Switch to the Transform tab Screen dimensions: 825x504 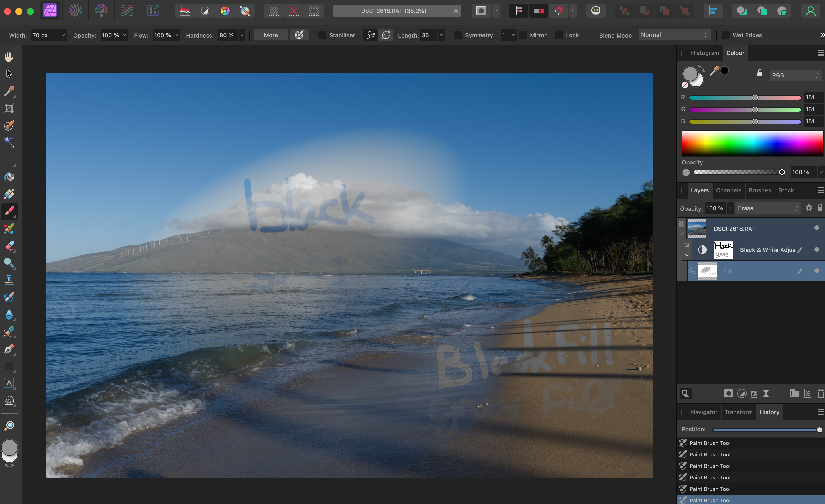pos(738,412)
